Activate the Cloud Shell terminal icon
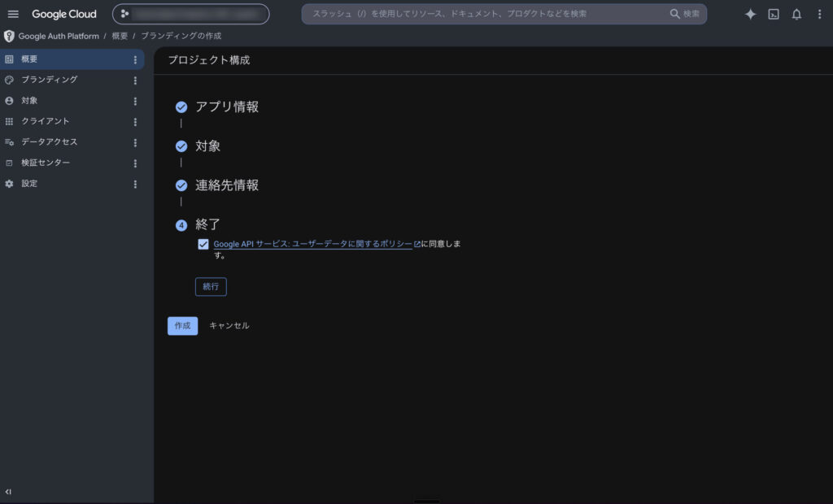 coord(774,15)
